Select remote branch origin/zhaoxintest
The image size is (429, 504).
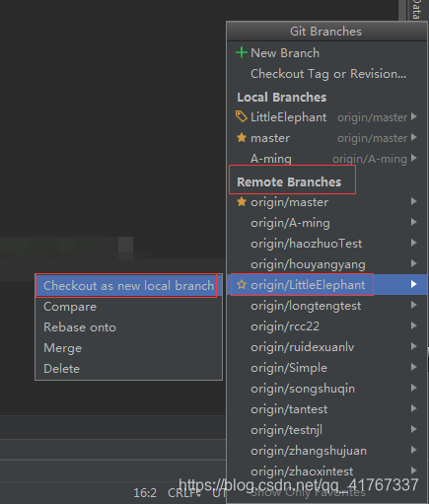(x=326, y=470)
